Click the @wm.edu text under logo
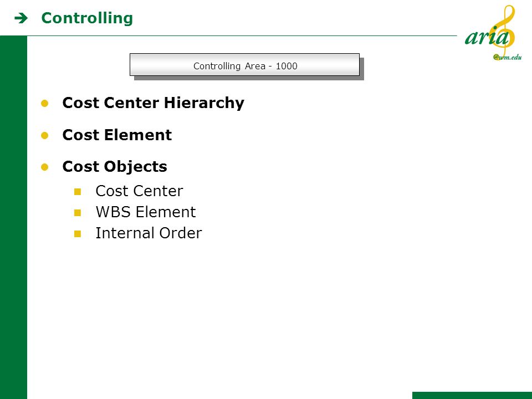The image size is (532, 399). click(x=508, y=57)
